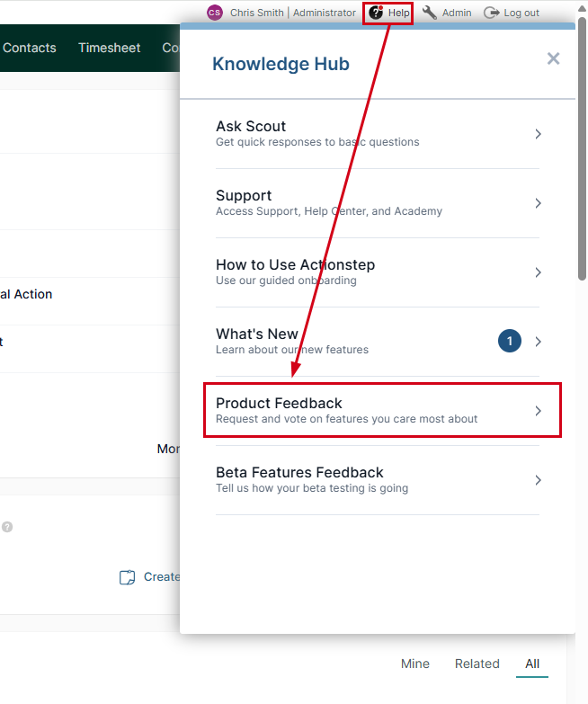
Task: Open the What's New entry
Action: [378, 342]
